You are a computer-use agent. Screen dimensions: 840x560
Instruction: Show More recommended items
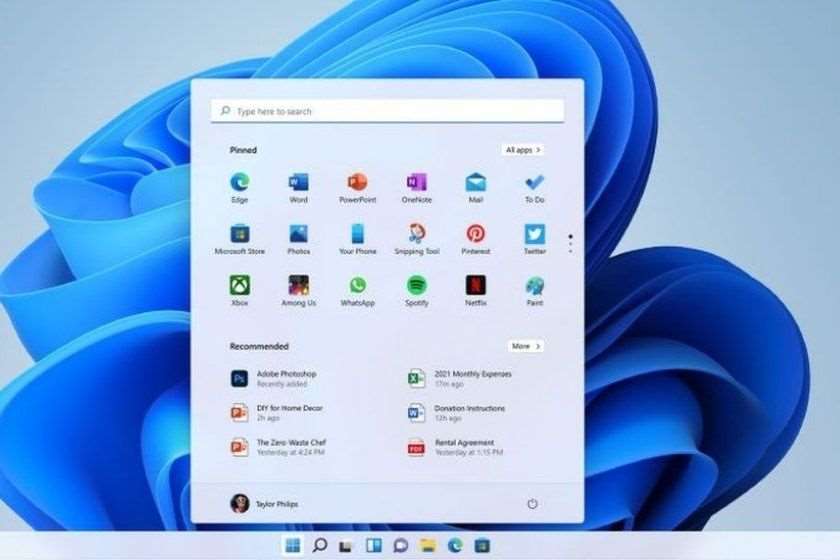(526, 346)
